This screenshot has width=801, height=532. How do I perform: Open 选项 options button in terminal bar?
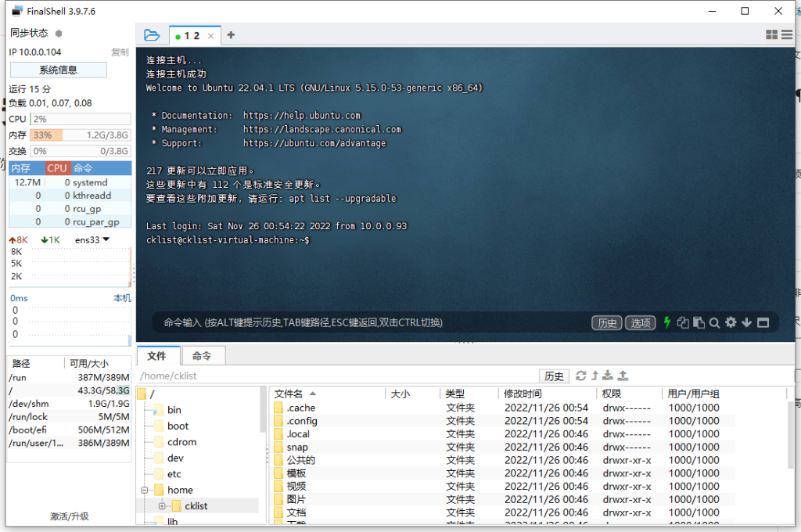tap(640, 323)
